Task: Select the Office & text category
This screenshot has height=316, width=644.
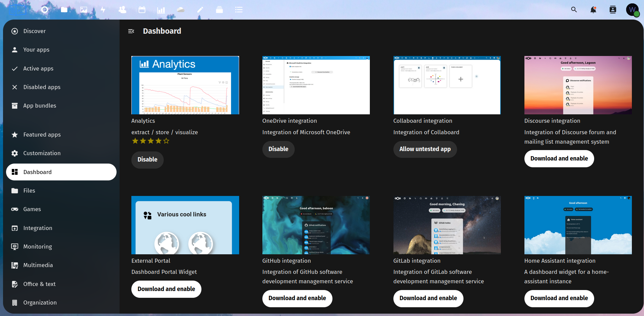Action: tap(61, 284)
